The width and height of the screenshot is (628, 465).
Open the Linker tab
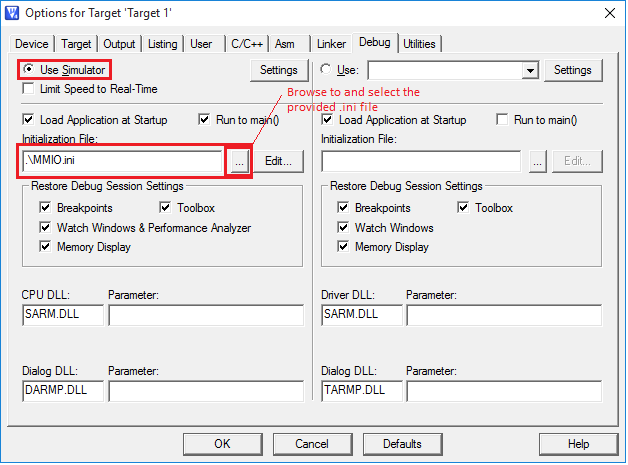pos(331,44)
